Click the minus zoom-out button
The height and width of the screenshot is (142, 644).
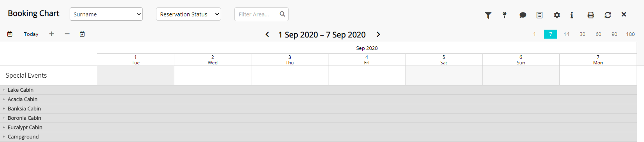pyautogui.click(x=67, y=34)
